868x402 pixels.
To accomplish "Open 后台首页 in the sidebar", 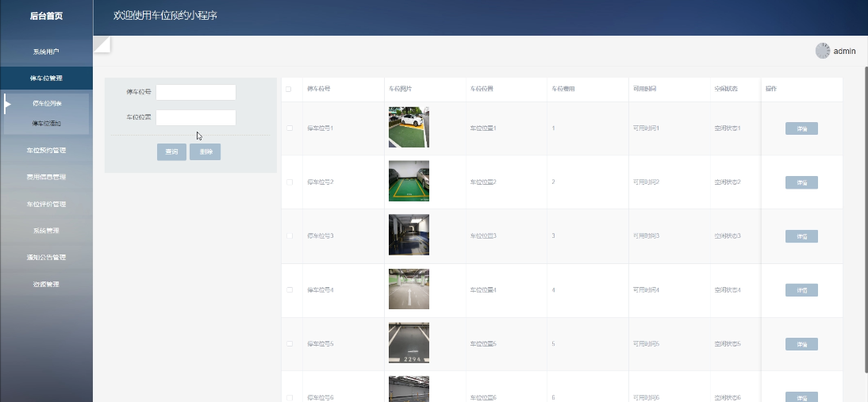I will coord(47,16).
